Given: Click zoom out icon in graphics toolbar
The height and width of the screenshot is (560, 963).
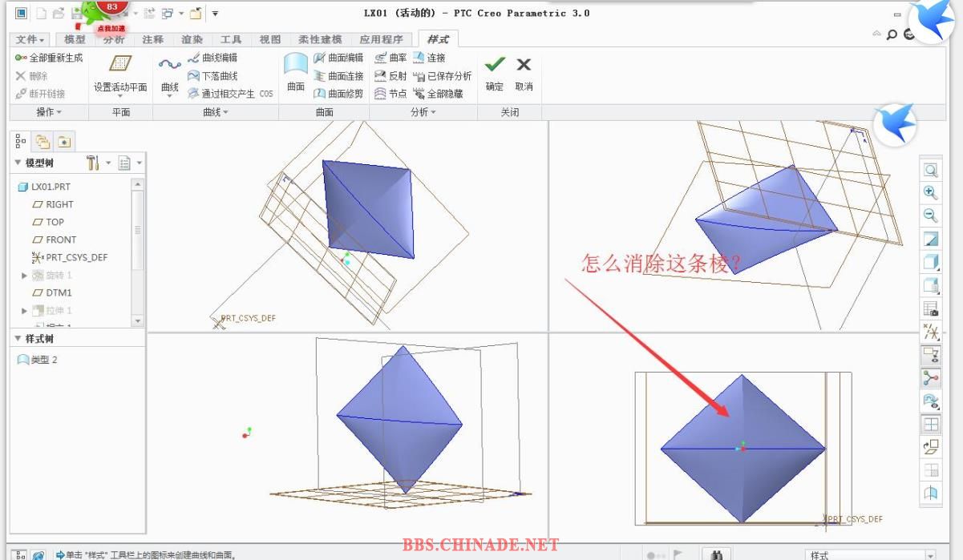Looking at the screenshot, I should (x=931, y=216).
